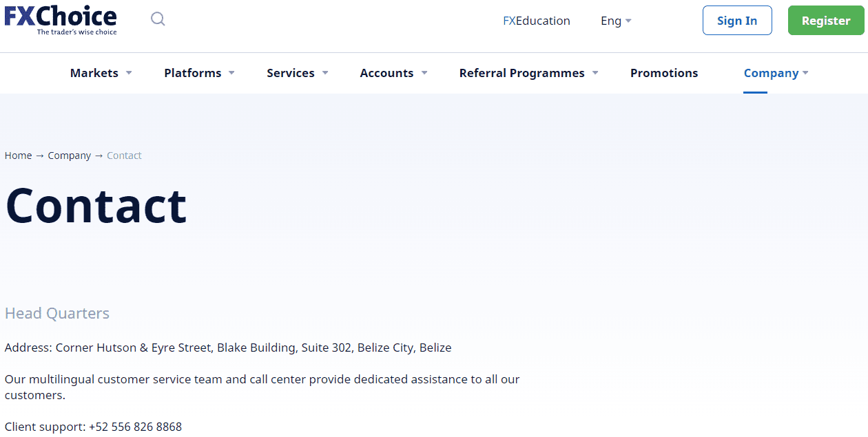
Task: Expand the Accounts dropdown arrow
Action: click(424, 73)
